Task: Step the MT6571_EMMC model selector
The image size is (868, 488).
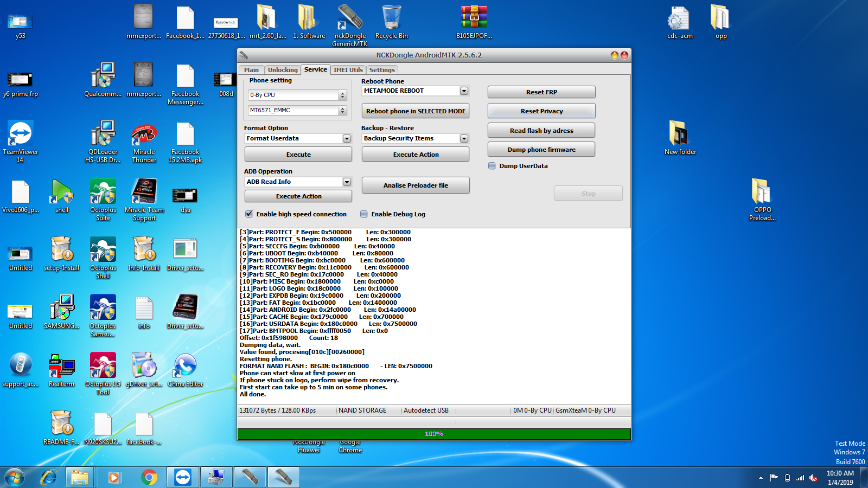Action: 342,111
